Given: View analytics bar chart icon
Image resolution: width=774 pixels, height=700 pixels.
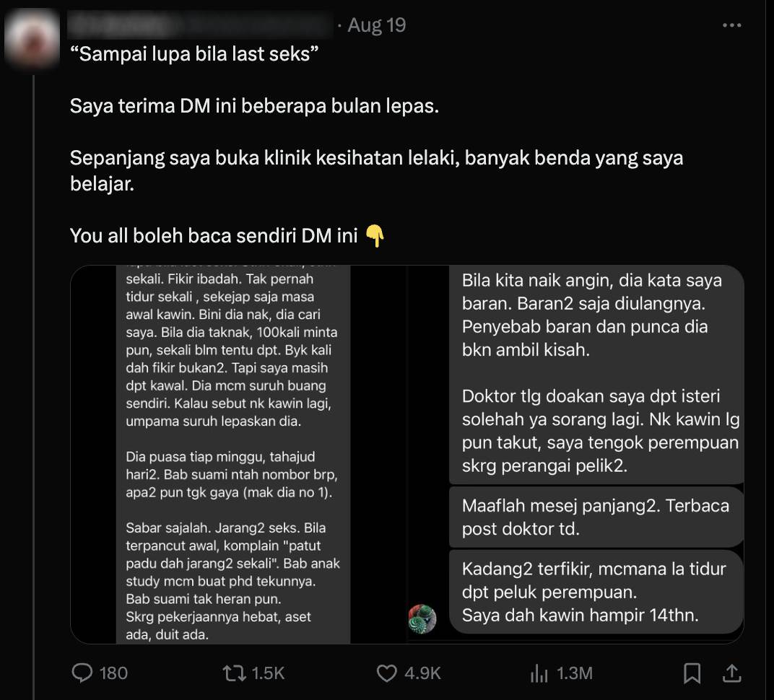Looking at the screenshot, I should click(x=539, y=673).
